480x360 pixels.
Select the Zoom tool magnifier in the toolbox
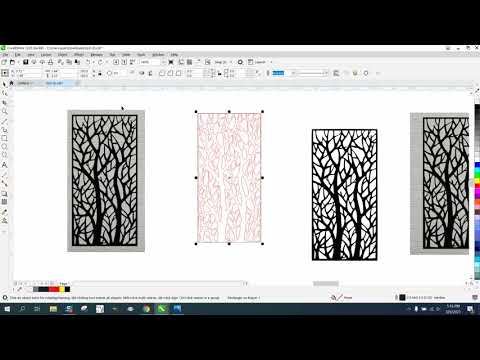pos(4,111)
